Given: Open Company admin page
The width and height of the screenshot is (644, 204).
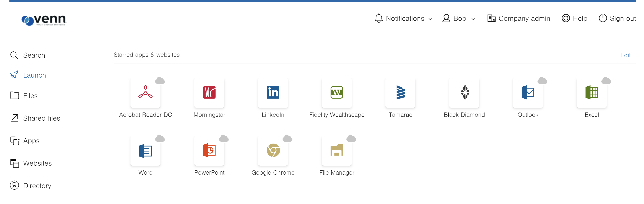Looking at the screenshot, I should pyautogui.click(x=519, y=18).
